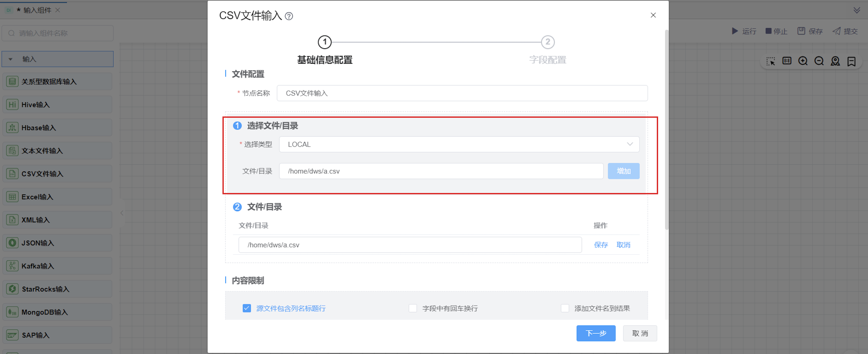This screenshot has height=354, width=868.
Task: Switch to the 输入组件 tab
Action: click(x=37, y=10)
